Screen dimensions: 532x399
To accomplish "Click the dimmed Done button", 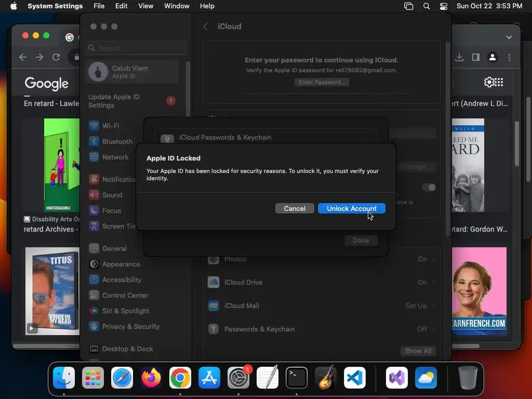I will pyautogui.click(x=361, y=240).
